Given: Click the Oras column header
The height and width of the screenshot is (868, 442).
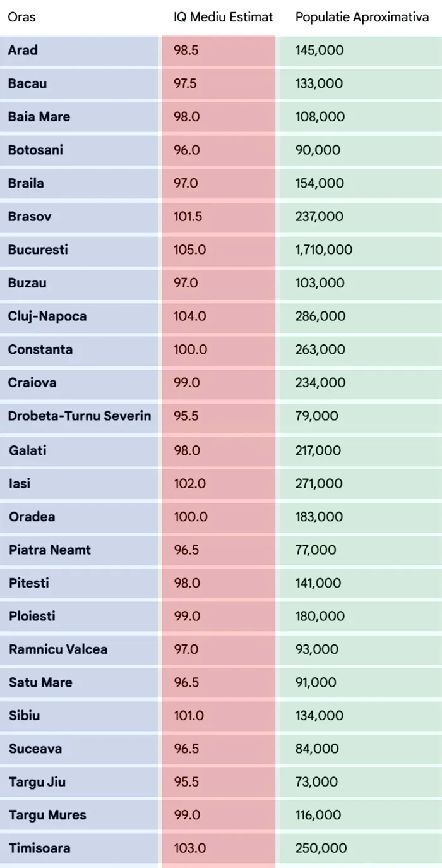Looking at the screenshot, I should point(21,17).
